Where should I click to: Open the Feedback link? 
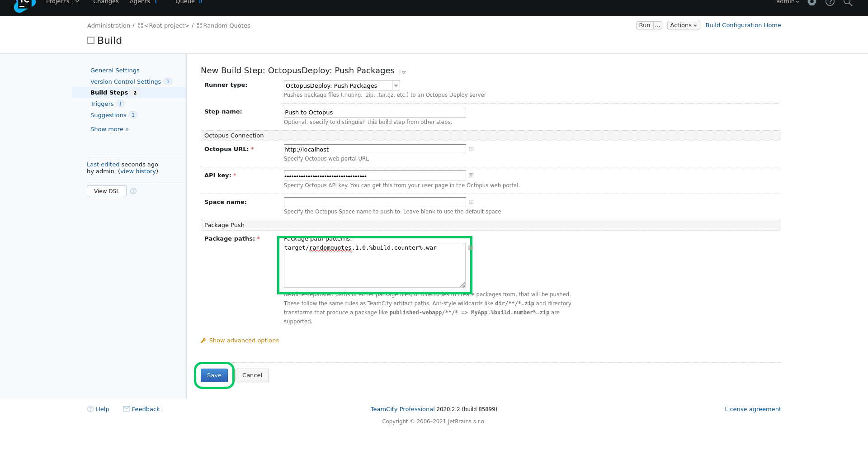(x=146, y=409)
